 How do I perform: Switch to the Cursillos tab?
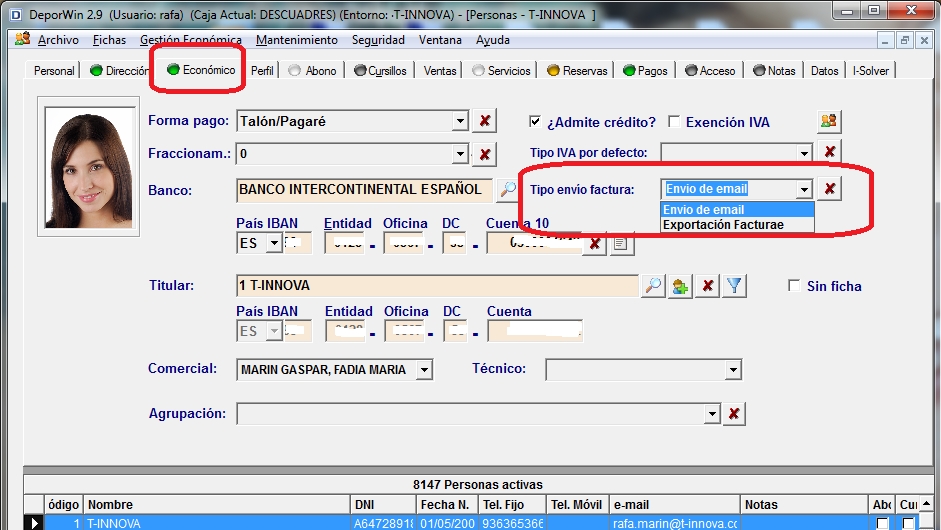pos(380,71)
